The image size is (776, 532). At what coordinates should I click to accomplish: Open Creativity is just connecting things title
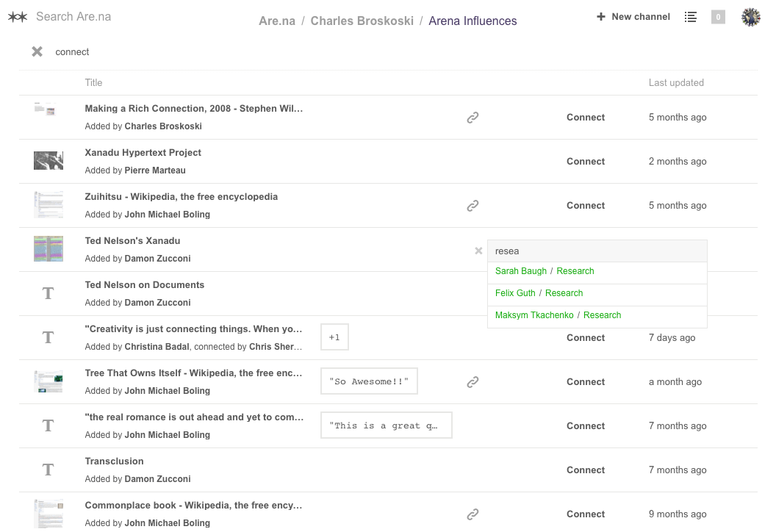[x=193, y=328]
